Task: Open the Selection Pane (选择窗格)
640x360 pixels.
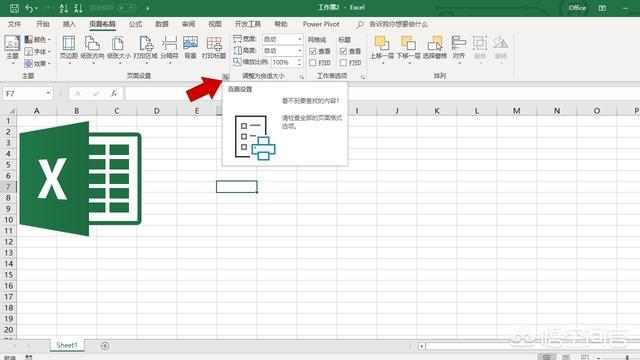Action: tap(435, 48)
